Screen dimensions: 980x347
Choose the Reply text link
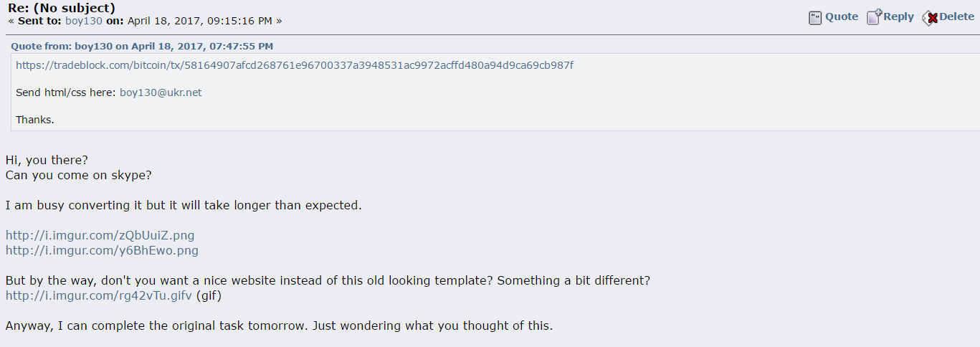click(898, 16)
